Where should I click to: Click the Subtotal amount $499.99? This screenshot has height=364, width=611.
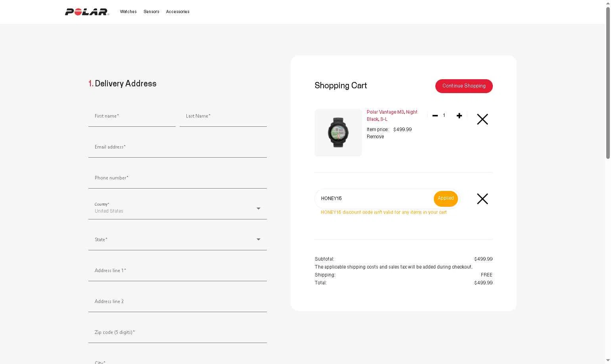[483, 259]
